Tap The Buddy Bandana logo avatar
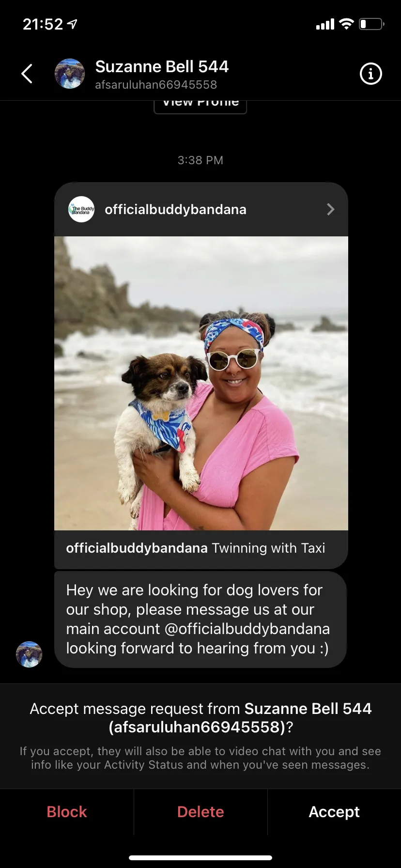The width and height of the screenshot is (401, 868). (x=81, y=209)
